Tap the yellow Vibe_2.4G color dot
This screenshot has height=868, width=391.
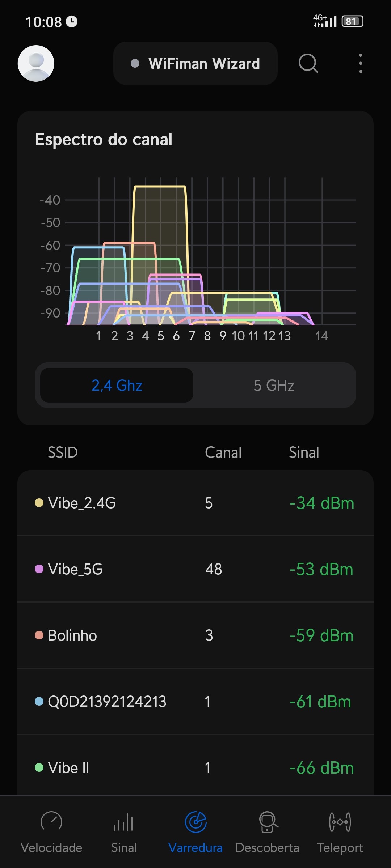39,503
